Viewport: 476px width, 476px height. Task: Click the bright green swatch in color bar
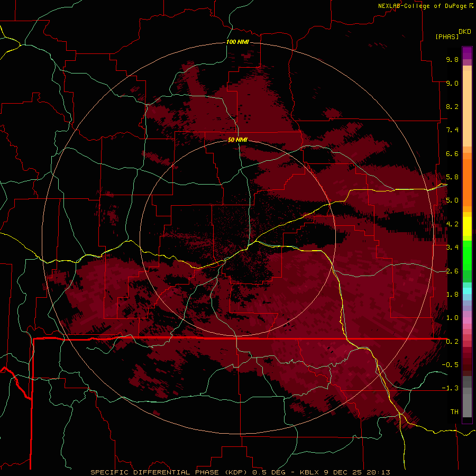[467, 255]
